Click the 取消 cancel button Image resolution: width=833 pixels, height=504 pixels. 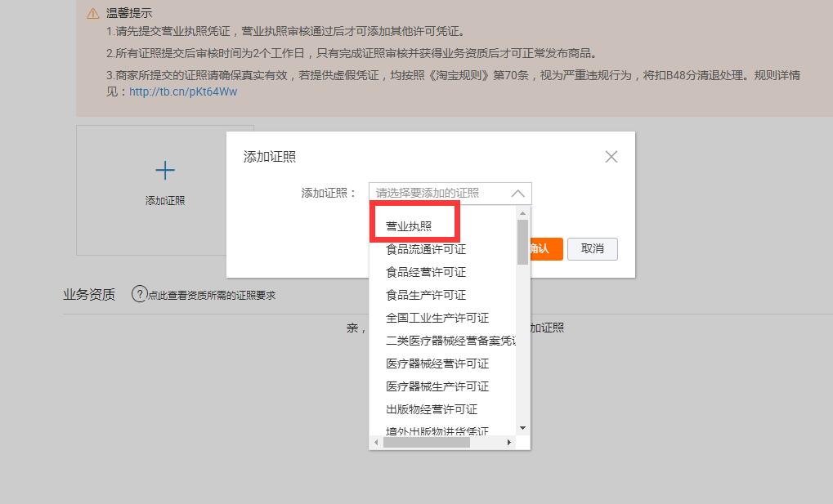(x=592, y=249)
